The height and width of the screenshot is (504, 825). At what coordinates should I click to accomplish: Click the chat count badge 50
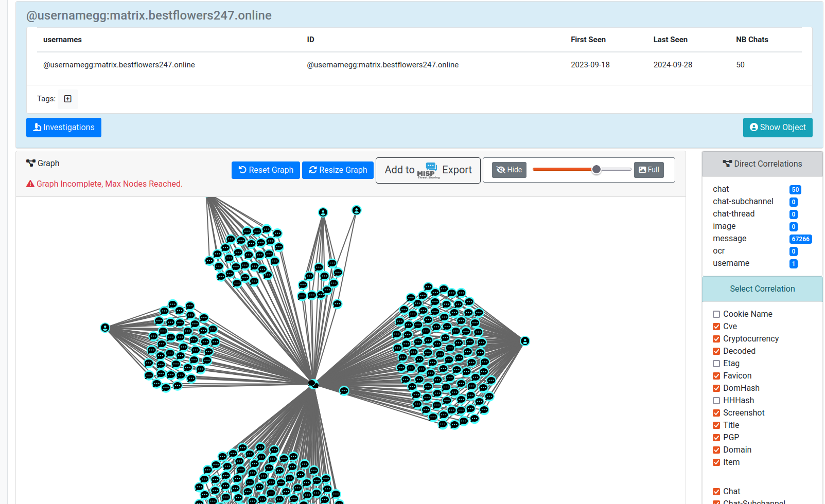coord(795,190)
